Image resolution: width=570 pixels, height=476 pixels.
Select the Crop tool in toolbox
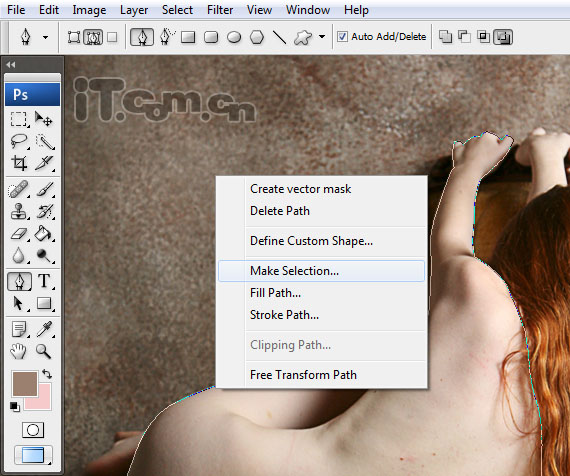[19, 163]
